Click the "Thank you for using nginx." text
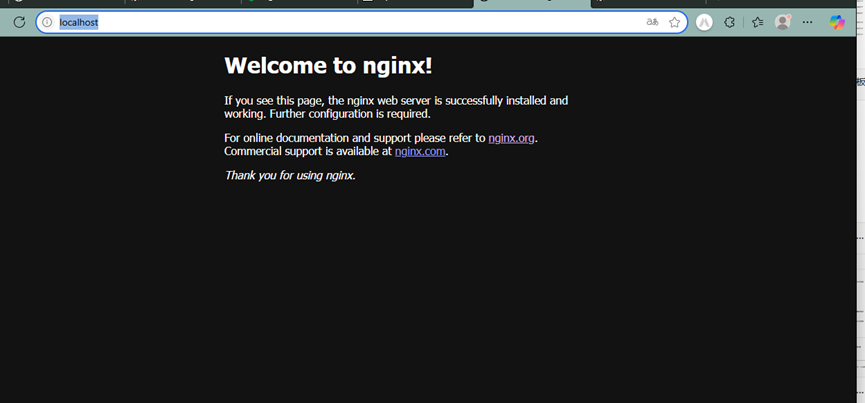The height and width of the screenshot is (403, 865). [290, 175]
